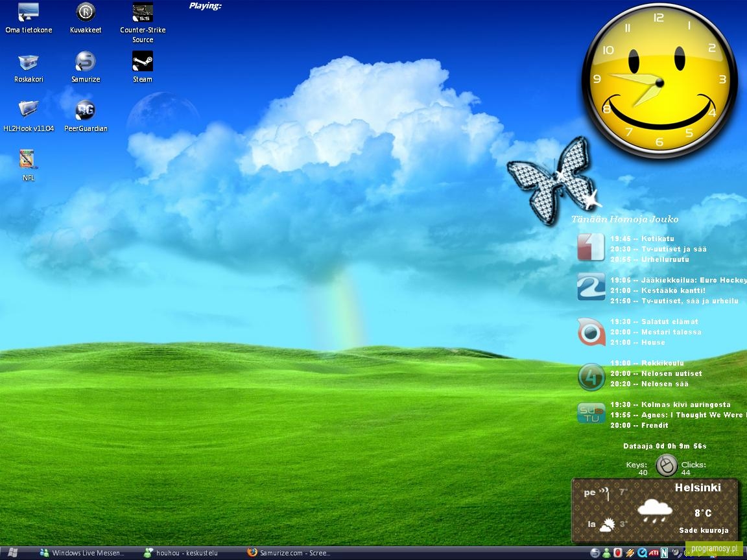Click the '20:00 -- Nelosen uutiset' listing

coord(656,373)
